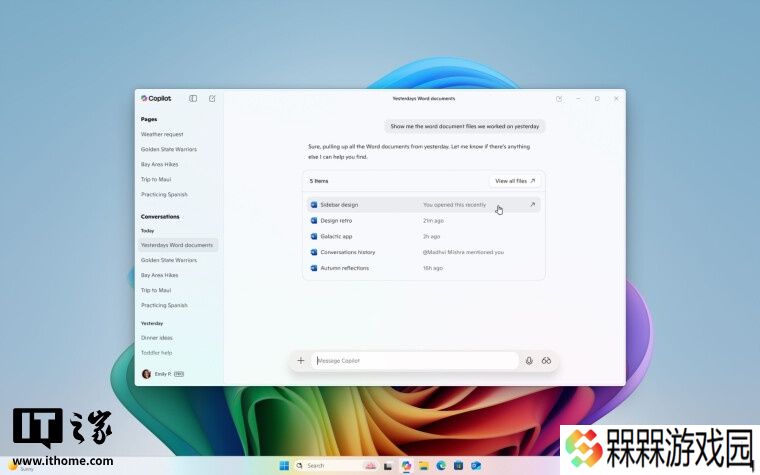Screen dimensions: 760x475
Task: Open Practicing Spanish under Conversations
Action: pos(164,305)
